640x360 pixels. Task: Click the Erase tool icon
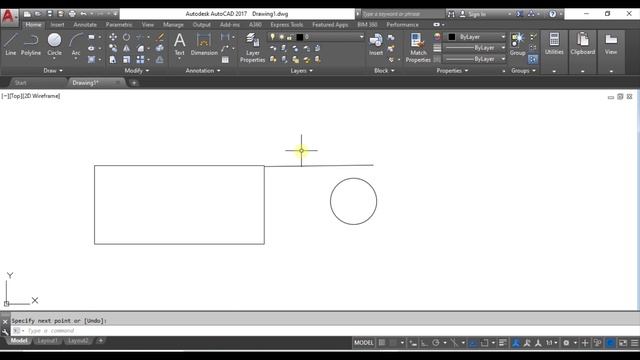[x=160, y=37]
